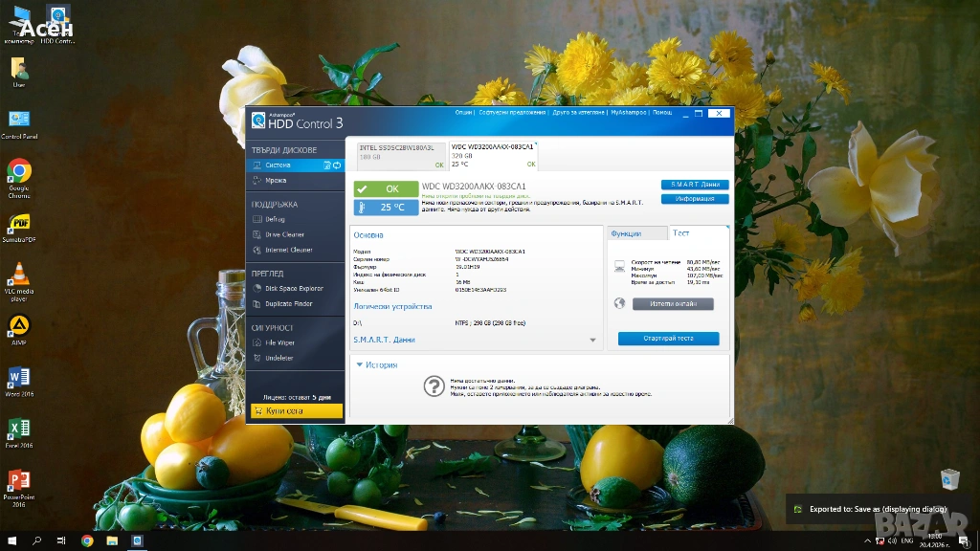Open the Undeleter tool
Image resolution: width=980 pixels, height=551 pixels.
point(278,358)
